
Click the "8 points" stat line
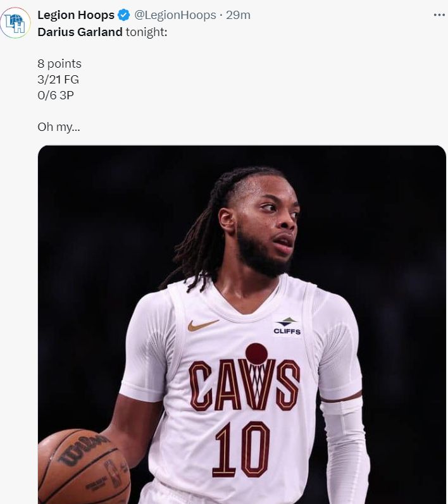pyautogui.click(x=59, y=64)
